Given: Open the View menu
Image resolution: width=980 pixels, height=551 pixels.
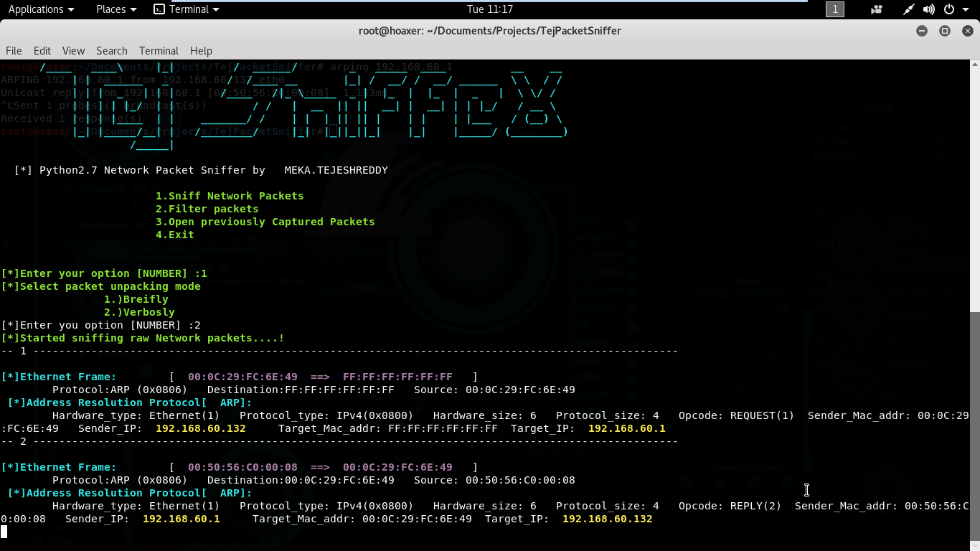Looking at the screenshot, I should pyautogui.click(x=73, y=51).
